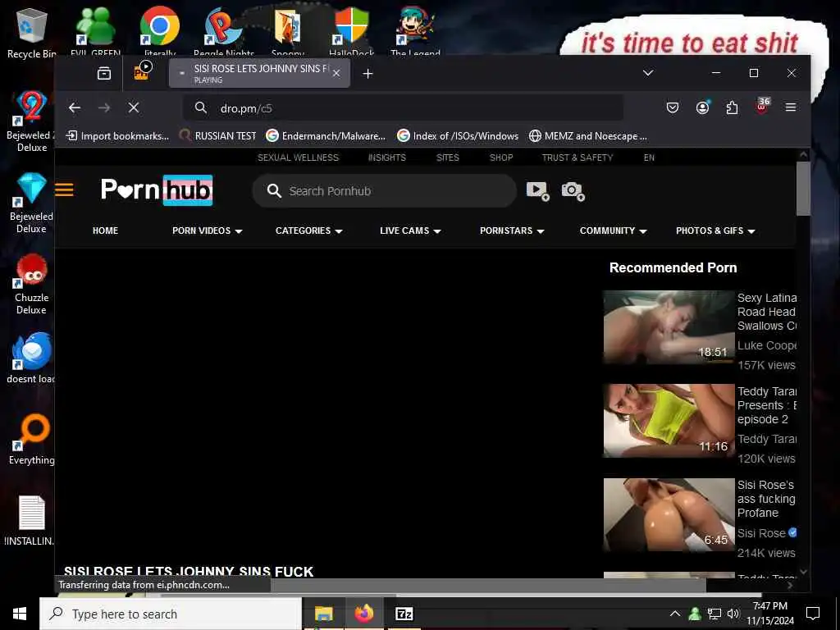
Task: Go back with the browser back arrow
Action: tap(75, 107)
